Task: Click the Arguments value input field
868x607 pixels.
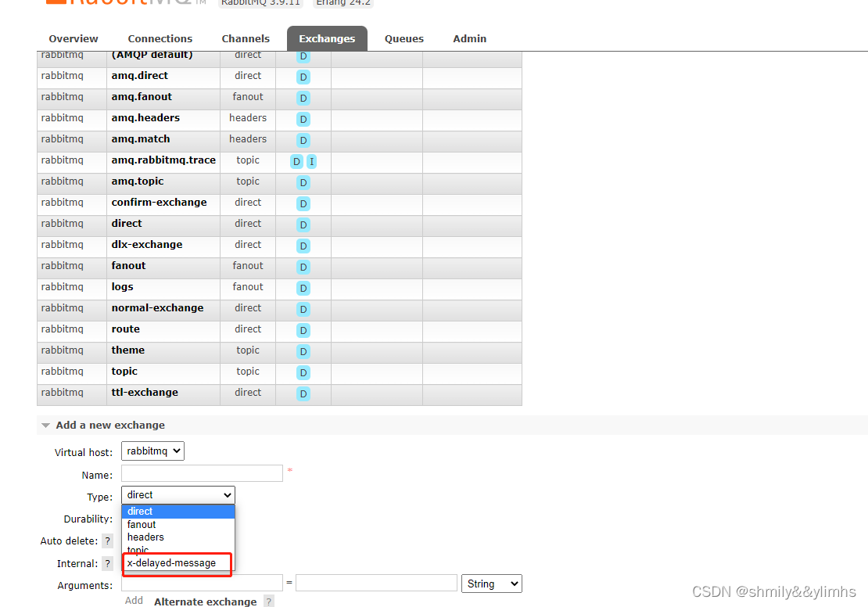Action: coord(376,583)
